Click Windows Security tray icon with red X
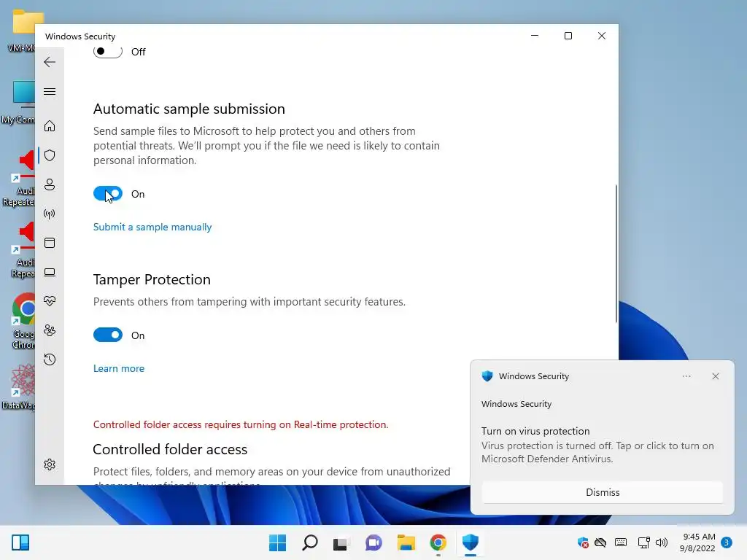The width and height of the screenshot is (747, 560). [583, 542]
